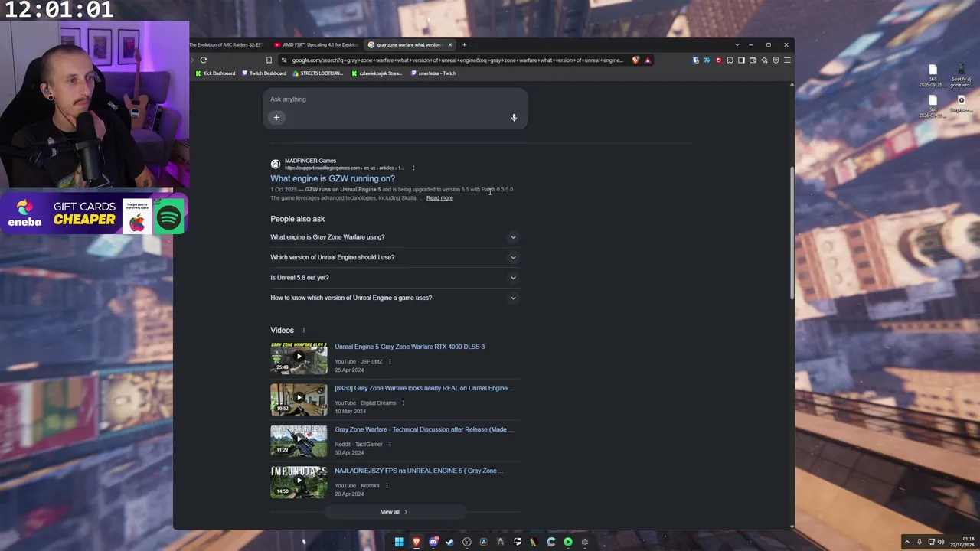This screenshot has height=551, width=980.
Task: Expand "What engine is Gray Zone Warfare using?"
Action: tap(394, 237)
